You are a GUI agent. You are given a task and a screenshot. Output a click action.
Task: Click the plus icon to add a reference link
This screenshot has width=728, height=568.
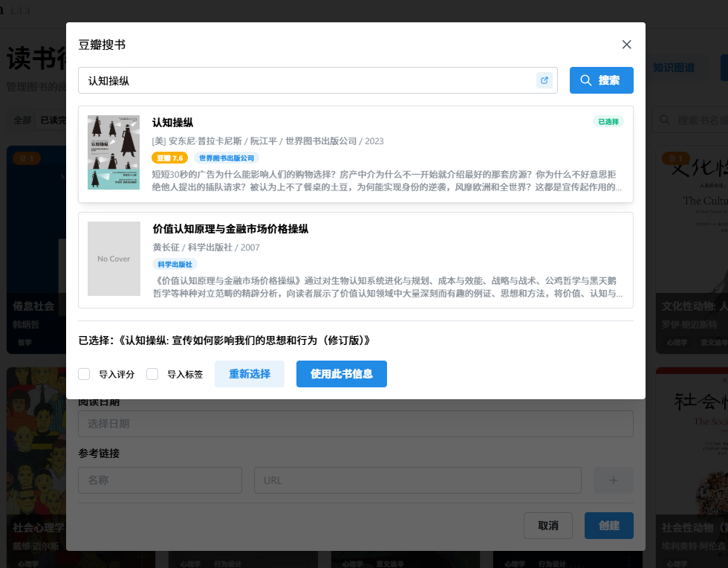pyautogui.click(x=613, y=480)
